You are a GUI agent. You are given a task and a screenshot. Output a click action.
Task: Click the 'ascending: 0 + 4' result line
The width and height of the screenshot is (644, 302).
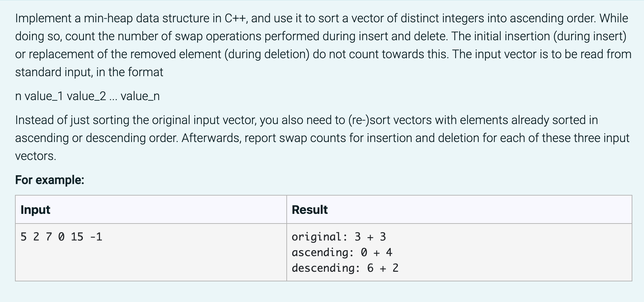click(342, 252)
